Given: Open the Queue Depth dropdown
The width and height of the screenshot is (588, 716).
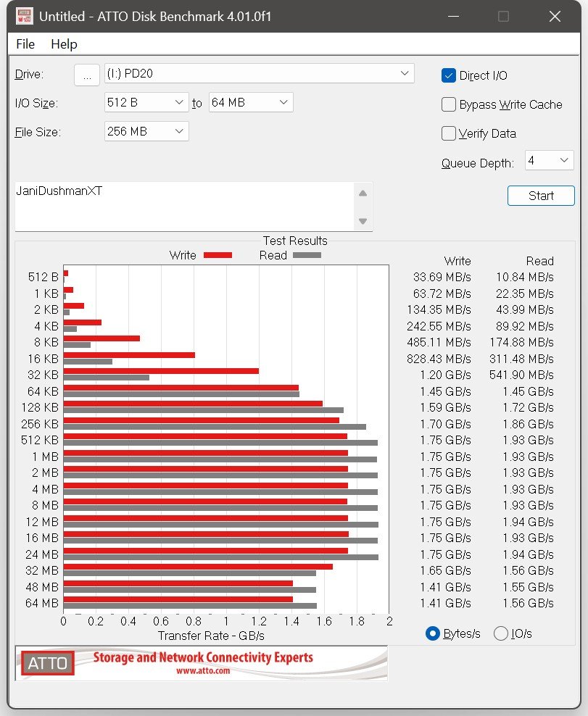Looking at the screenshot, I should tap(549, 160).
